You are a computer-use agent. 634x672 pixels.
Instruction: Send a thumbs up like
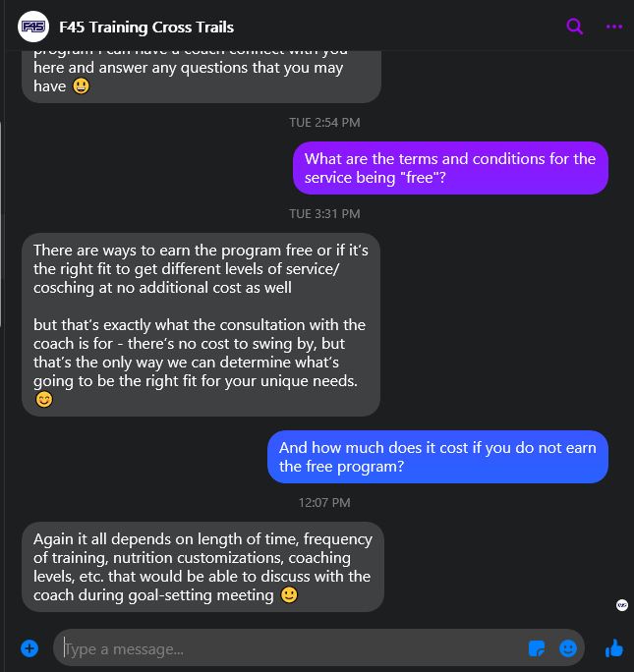coord(614,647)
